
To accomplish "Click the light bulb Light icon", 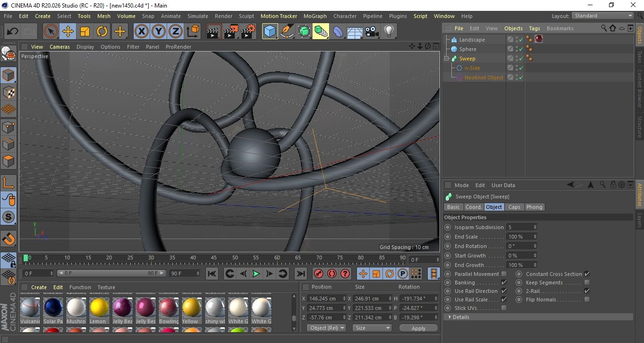I will tap(389, 32).
